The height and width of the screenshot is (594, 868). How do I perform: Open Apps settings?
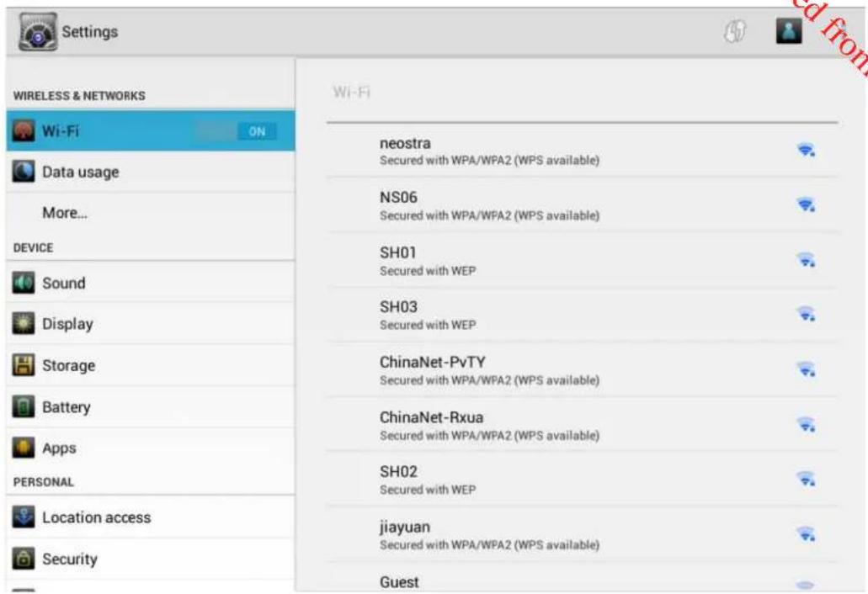click(151, 448)
